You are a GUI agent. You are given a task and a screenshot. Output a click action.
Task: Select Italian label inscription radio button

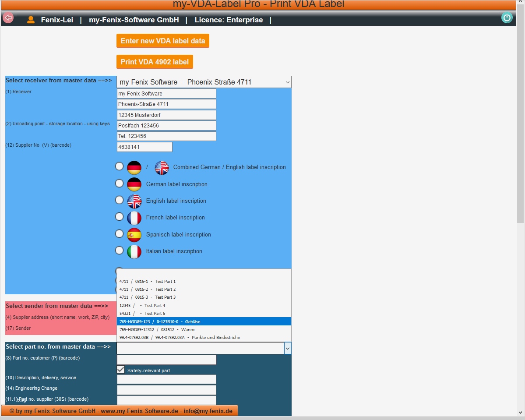tap(119, 250)
